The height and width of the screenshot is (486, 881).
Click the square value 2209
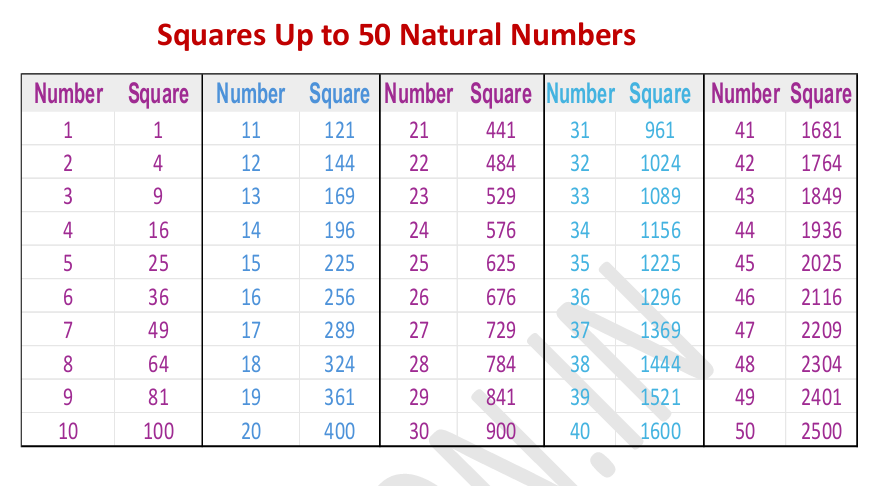coord(821,330)
